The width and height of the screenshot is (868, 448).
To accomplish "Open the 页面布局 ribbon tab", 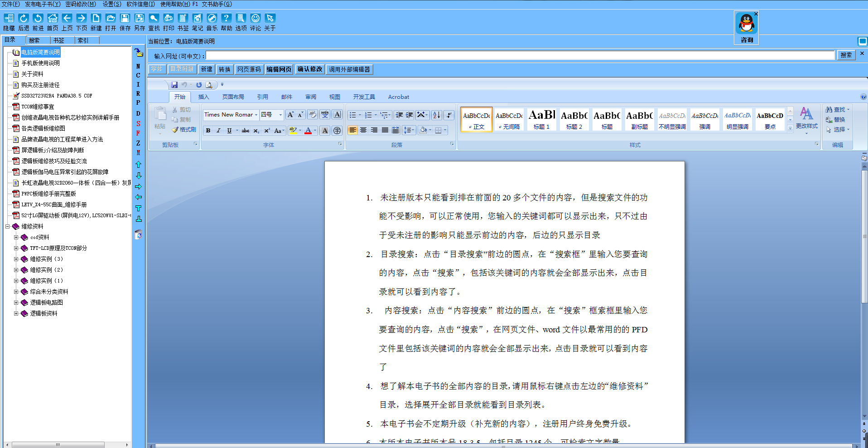I will point(233,97).
